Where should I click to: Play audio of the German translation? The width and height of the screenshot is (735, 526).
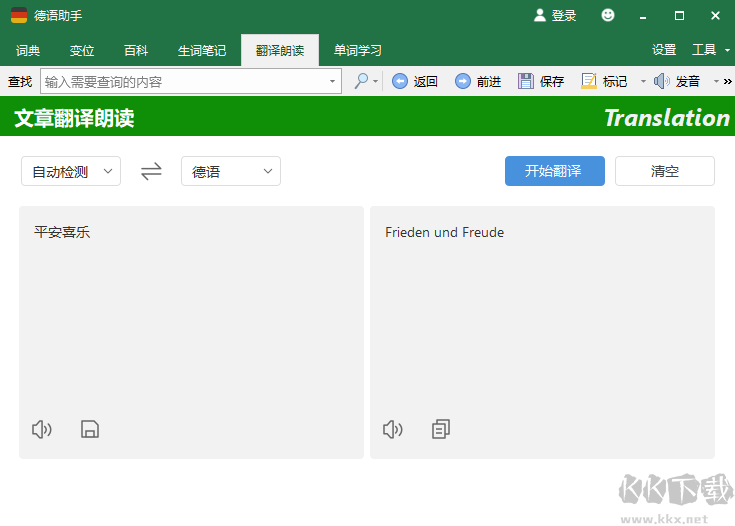coord(392,430)
